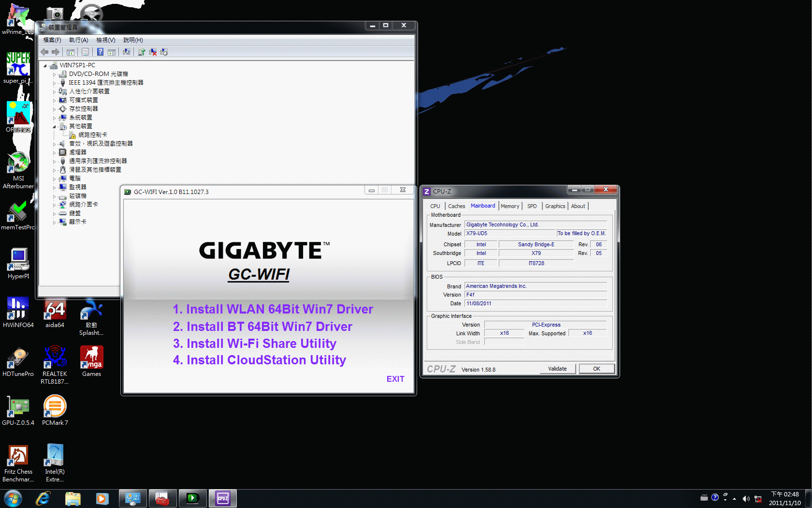This screenshot has width=812, height=508.
Task: Open the memTestPro desktop icon
Action: click(18, 215)
